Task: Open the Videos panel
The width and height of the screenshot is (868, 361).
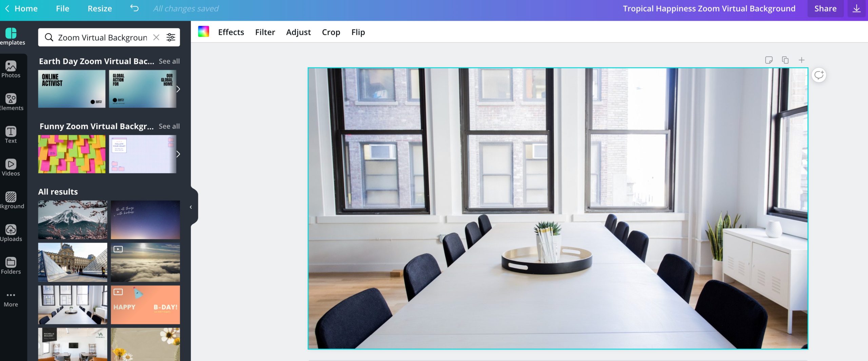Action: [11, 168]
